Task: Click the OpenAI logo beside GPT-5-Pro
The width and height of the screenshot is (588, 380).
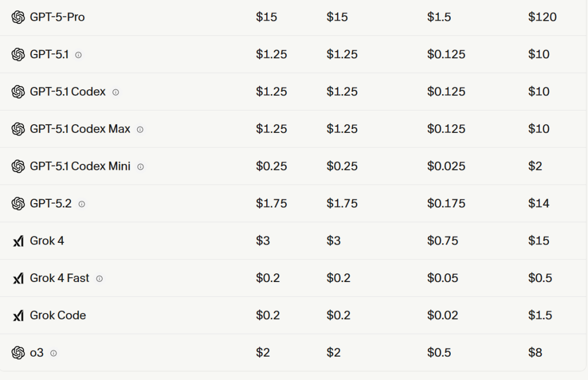Action: click(18, 17)
